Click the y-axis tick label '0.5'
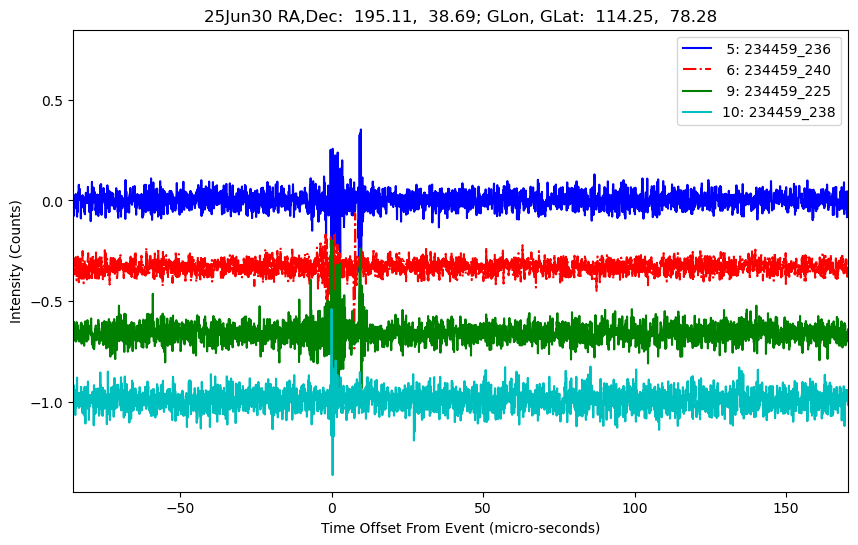Image resolution: width=858 pixels, height=545 pixels. pyautogui.click(x=53, y=101)
